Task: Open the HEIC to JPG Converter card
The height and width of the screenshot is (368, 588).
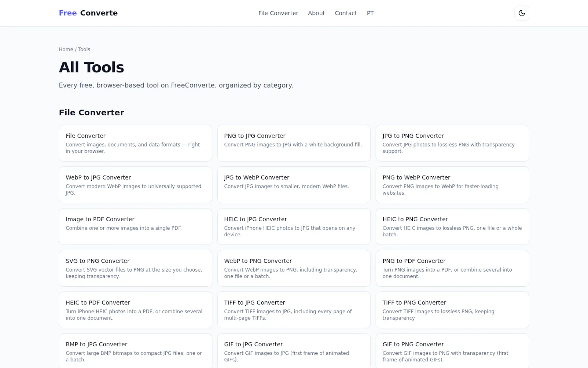Action: point(294,226)
